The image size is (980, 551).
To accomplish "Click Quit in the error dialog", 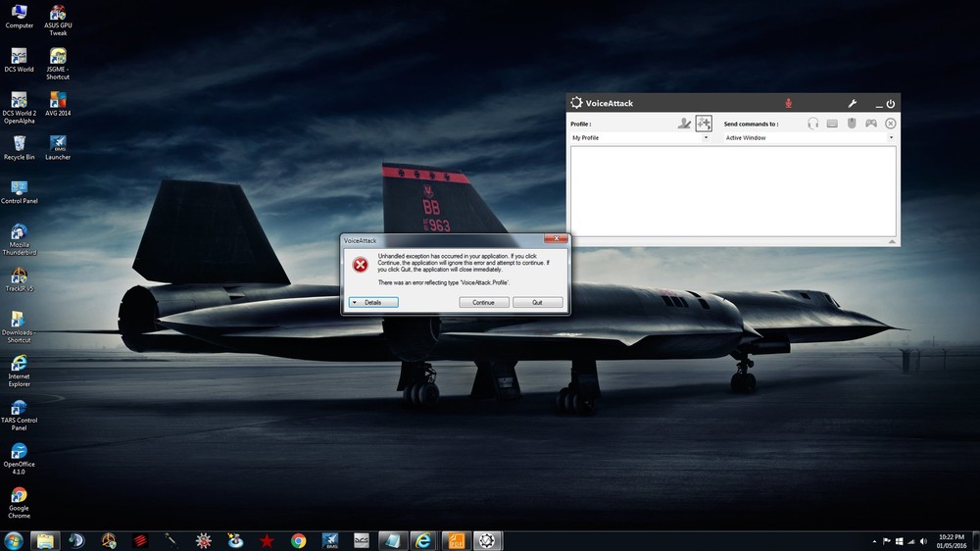I will pos(537,302).
